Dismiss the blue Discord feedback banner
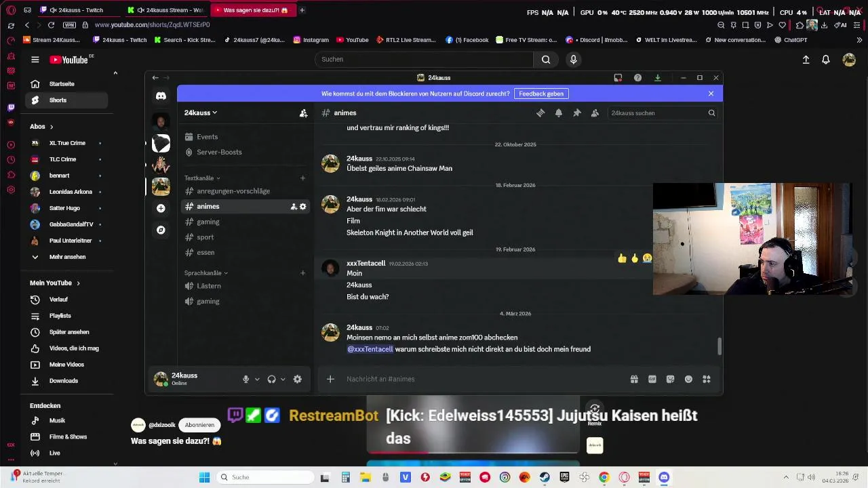Image resolution: width=868 pixels, height=488 pixels. [x=711, y=94]
